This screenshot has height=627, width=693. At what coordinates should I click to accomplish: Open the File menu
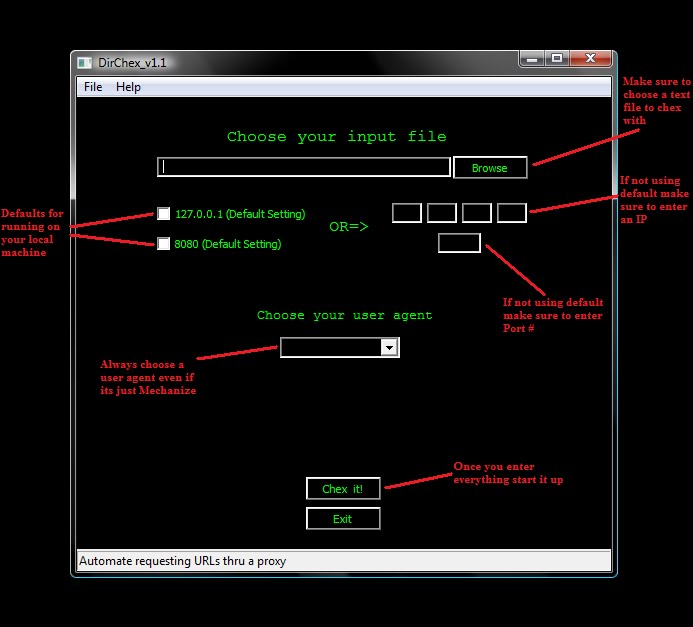(93, 87)
